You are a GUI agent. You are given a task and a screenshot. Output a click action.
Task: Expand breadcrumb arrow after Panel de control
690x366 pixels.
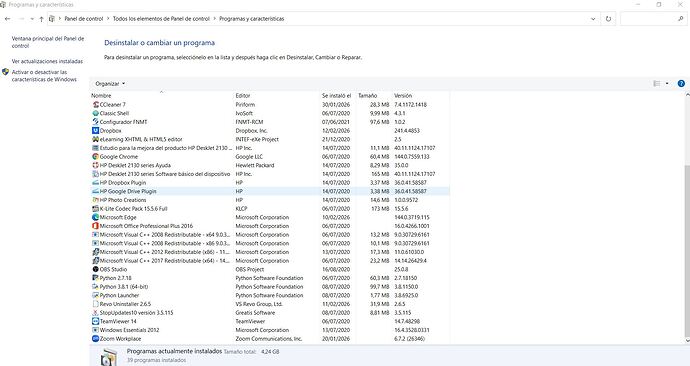click(108, 19)
